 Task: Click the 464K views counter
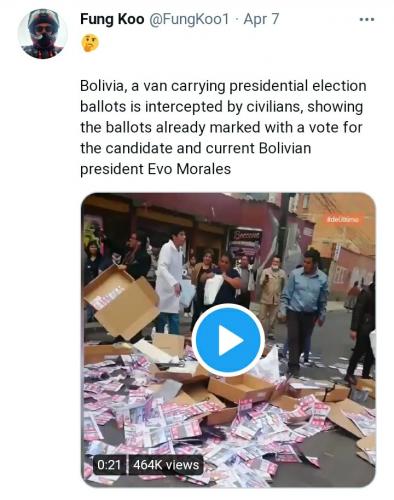166,464
